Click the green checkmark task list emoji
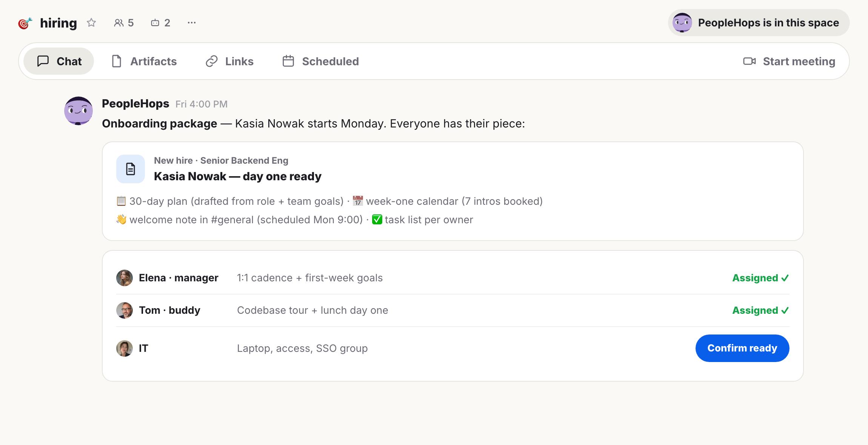Viewport: 868px width, 445px height. click(x=377, y=219)
